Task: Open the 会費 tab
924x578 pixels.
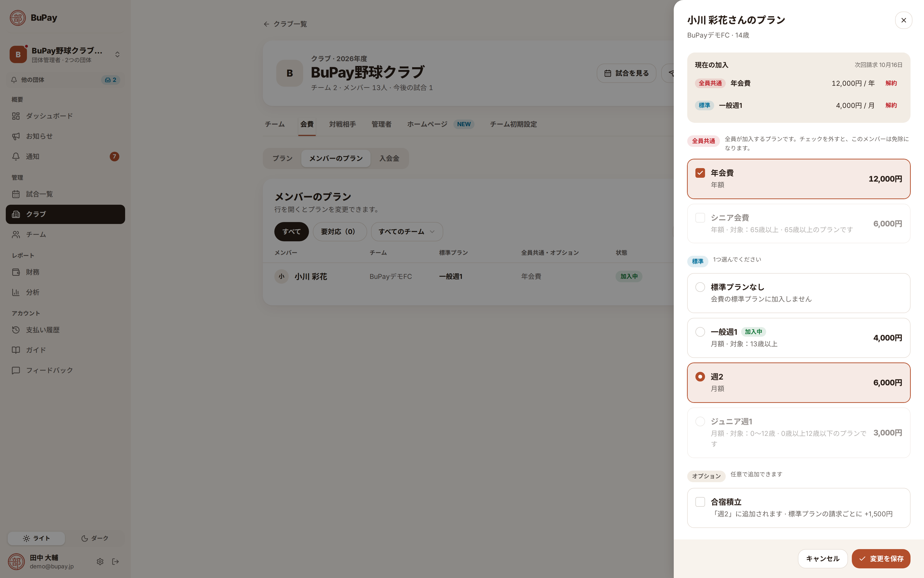Action: pyautogui.click(x=307, y=124)
